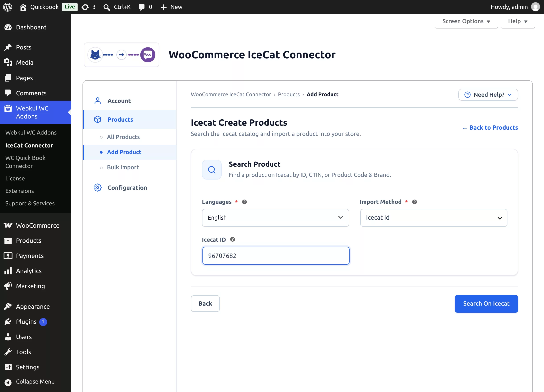Viewport: 544px width, 392px height.
Task: Click the Settings sliders icon
Action: click(8, 367)
